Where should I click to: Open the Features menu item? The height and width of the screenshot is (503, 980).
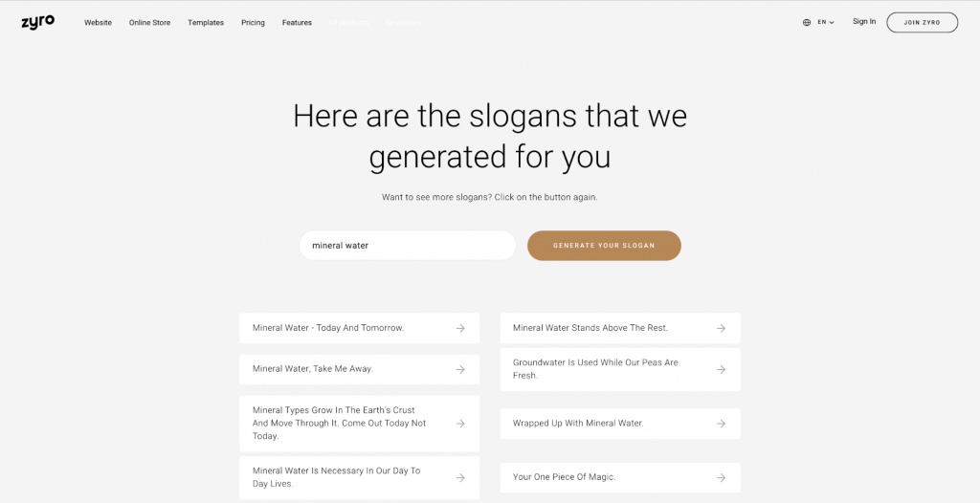[x=297, y=23]
